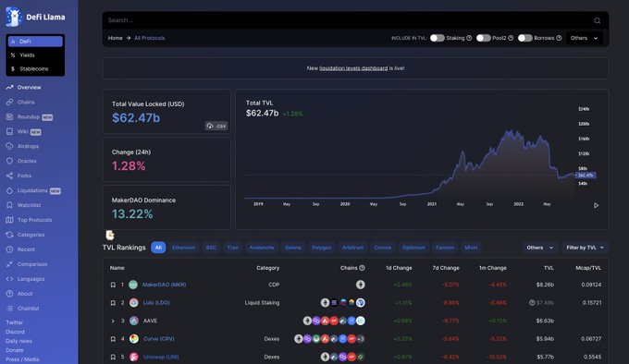The width and height of the screenshot is (629, 364).
Task: Open the Uniswap (UNI) protocol link
Action: [x=161, y=357]
